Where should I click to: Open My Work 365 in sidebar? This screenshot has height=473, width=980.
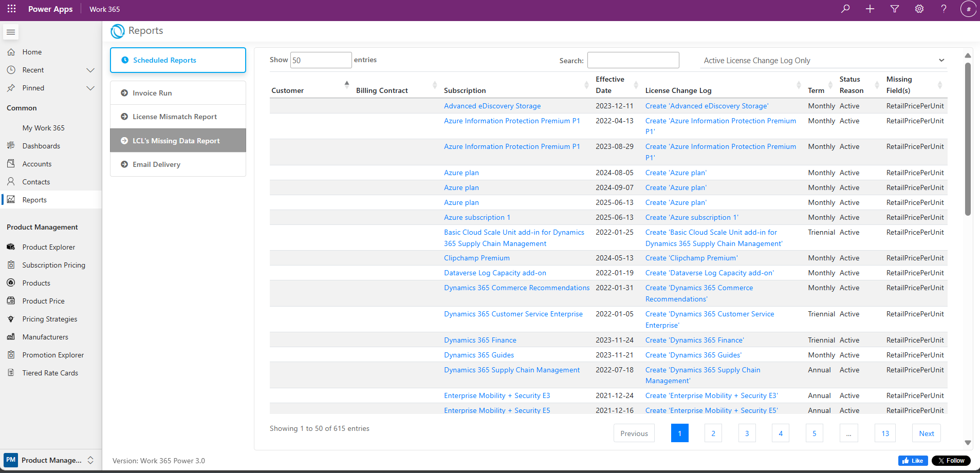point(43,128)
